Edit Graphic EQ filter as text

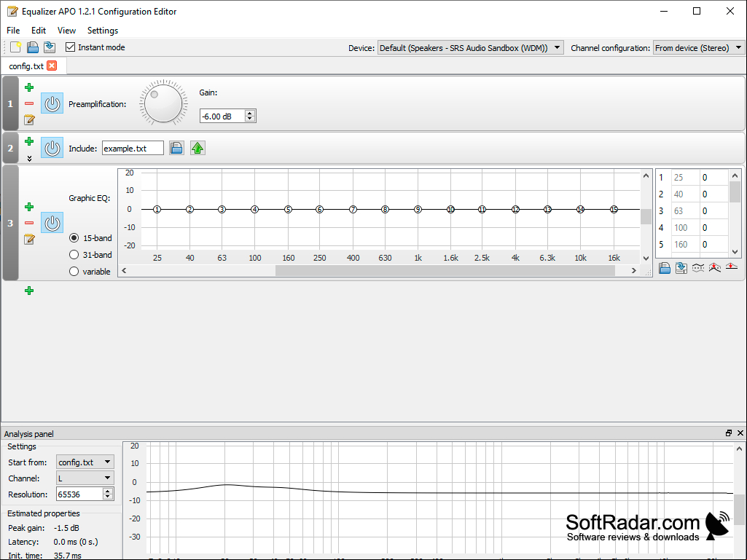pos(29,239)
